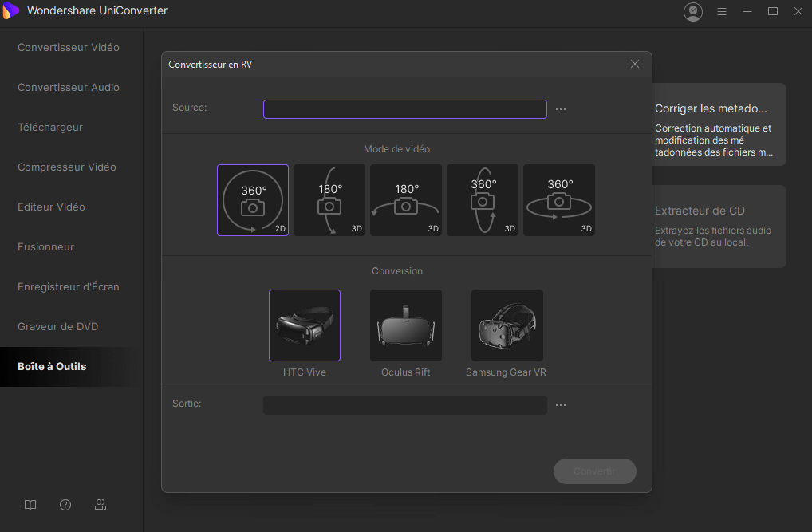Select the 360° vertical 3D video mode
Viewport: 812px width, 532px height.
pos(483,200)
